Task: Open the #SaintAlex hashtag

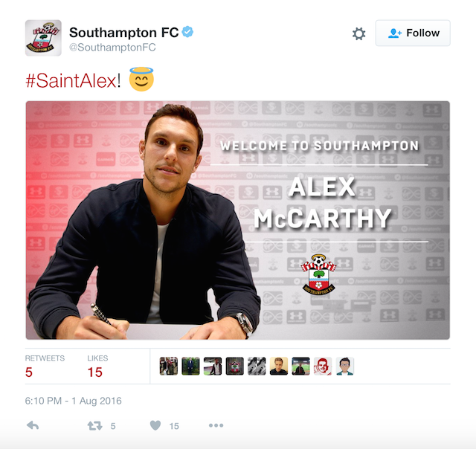Action: coord(71,81)
